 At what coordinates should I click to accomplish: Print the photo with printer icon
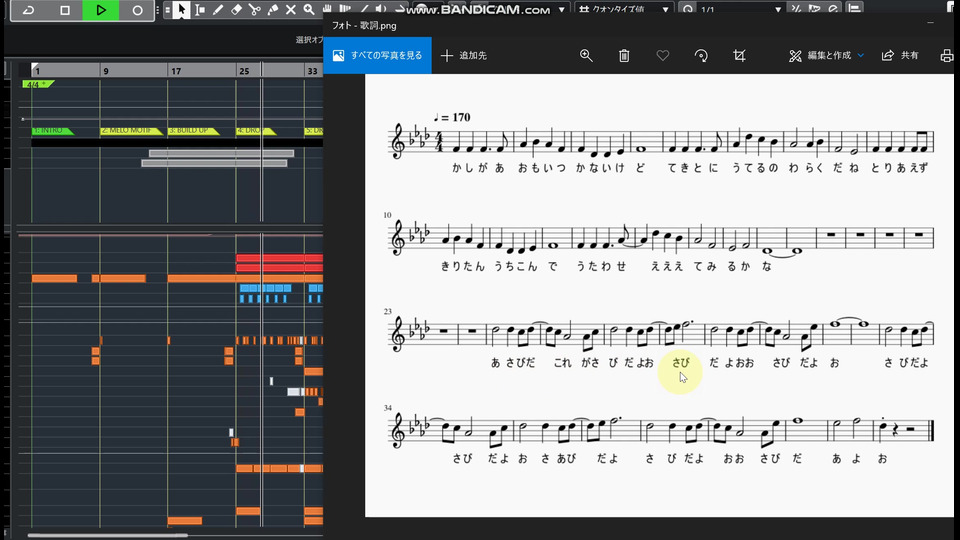(x=947, y=56)
